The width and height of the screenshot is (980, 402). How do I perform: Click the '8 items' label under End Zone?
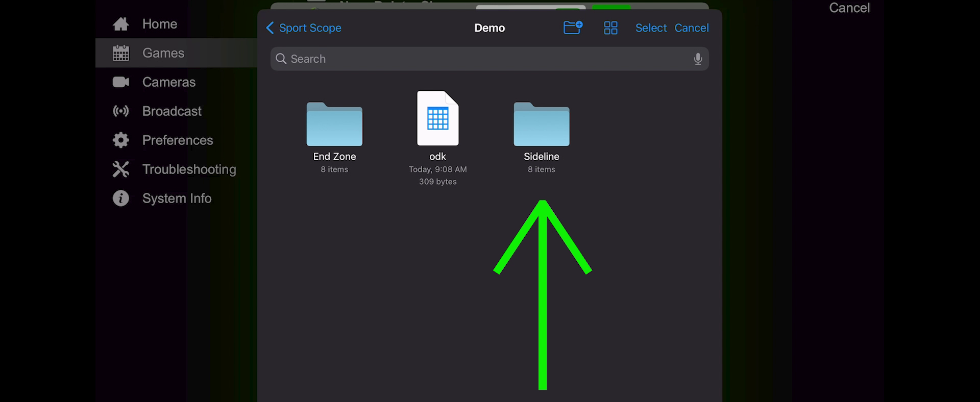click(x=334, y=169)
